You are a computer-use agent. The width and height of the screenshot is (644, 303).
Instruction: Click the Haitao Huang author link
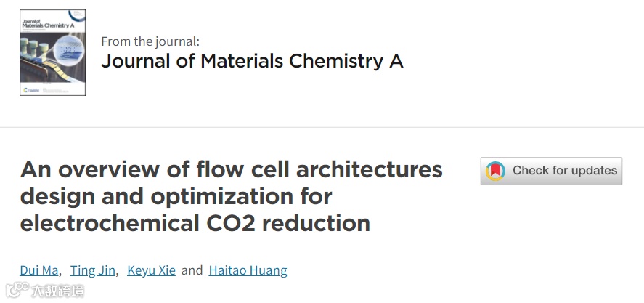(x=248, y=270)
